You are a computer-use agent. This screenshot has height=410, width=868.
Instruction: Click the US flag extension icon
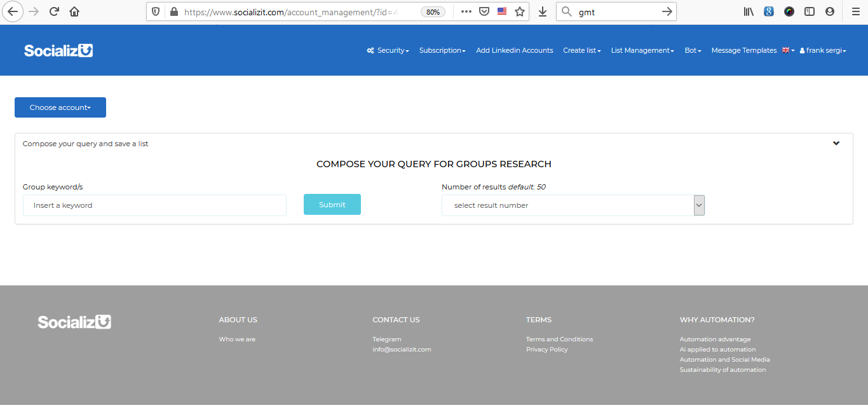coord(502,11)
